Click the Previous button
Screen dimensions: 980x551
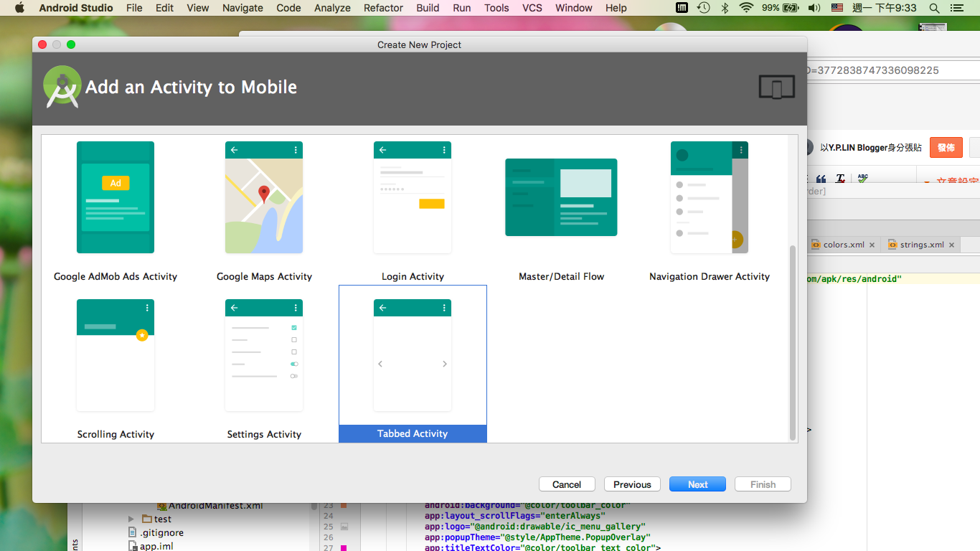pos(632,484)
